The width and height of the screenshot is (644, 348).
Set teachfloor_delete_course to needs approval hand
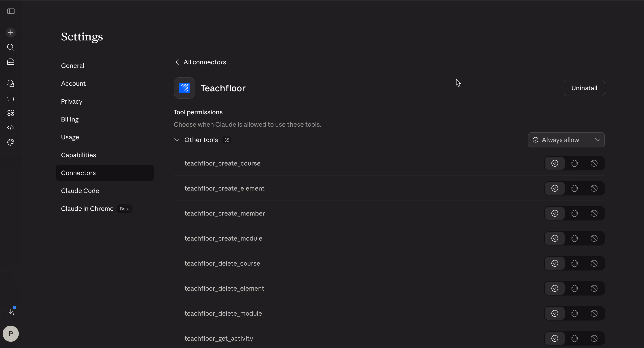(574, 263)
